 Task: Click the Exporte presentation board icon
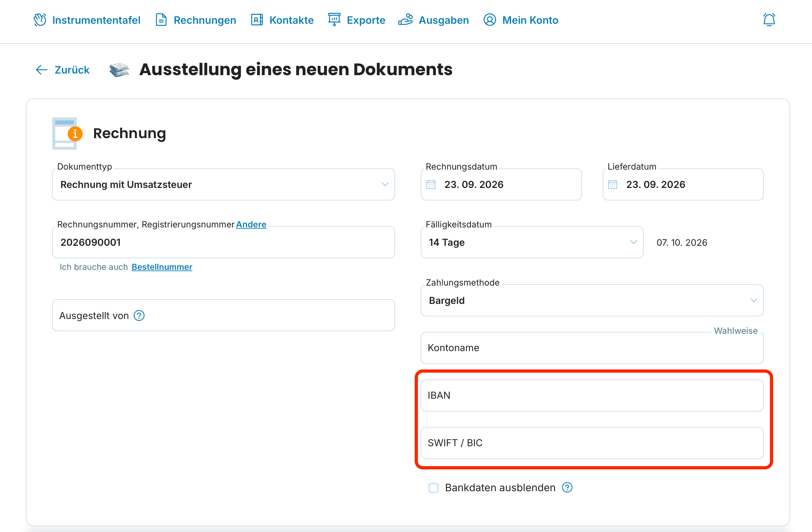coord(334,20)
